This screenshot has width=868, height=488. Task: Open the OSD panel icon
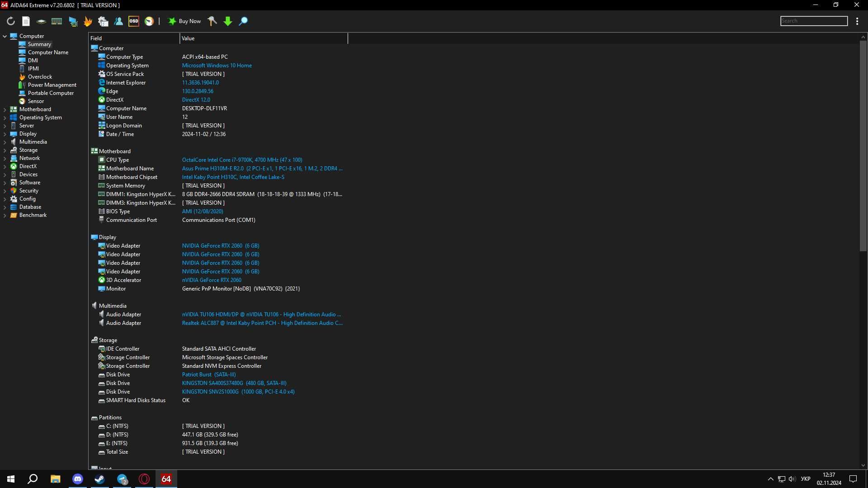134,21
